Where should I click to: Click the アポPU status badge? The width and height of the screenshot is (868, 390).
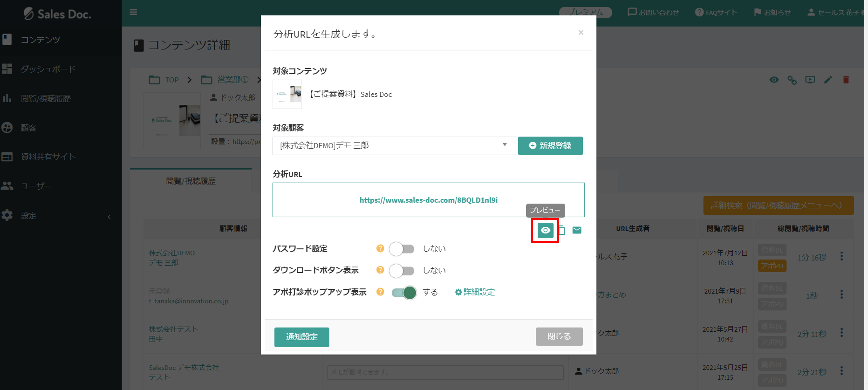[772, 266]
